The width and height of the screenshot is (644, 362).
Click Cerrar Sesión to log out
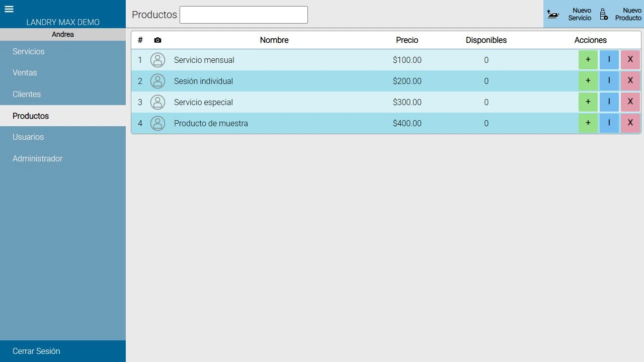(63, 351)
